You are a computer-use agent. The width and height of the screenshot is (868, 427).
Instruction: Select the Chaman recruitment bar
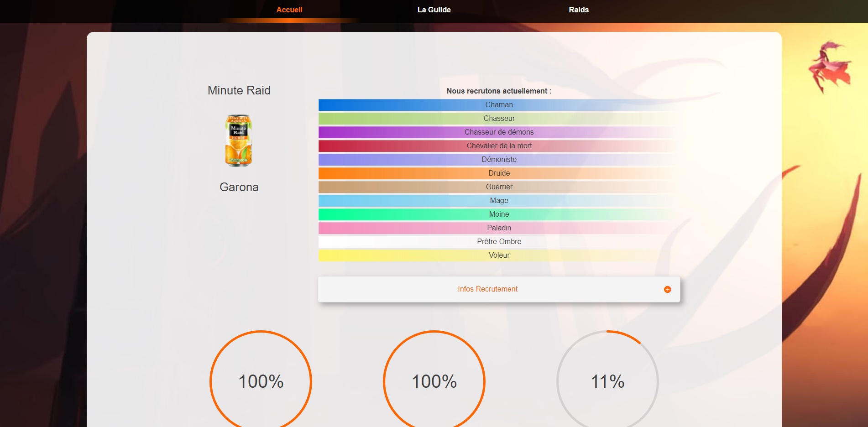tap(499, 105)
